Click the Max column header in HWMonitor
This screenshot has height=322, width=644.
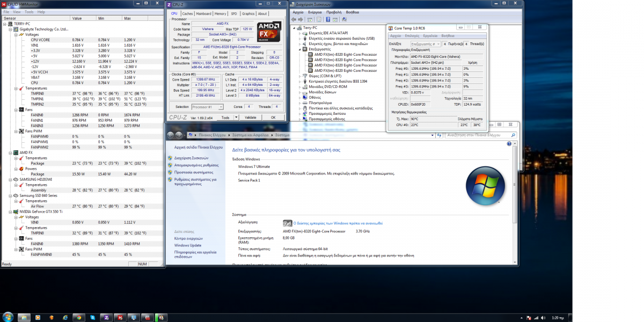click(136, 18)
